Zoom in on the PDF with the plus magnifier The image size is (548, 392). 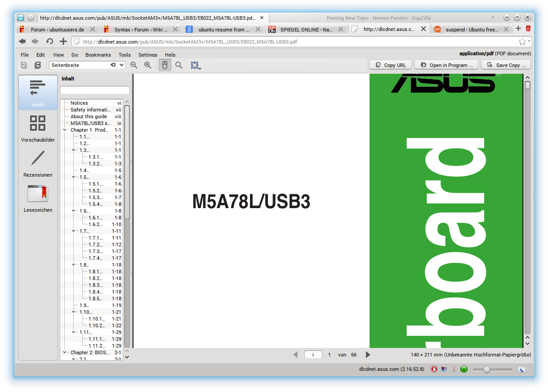click(147, 65)
